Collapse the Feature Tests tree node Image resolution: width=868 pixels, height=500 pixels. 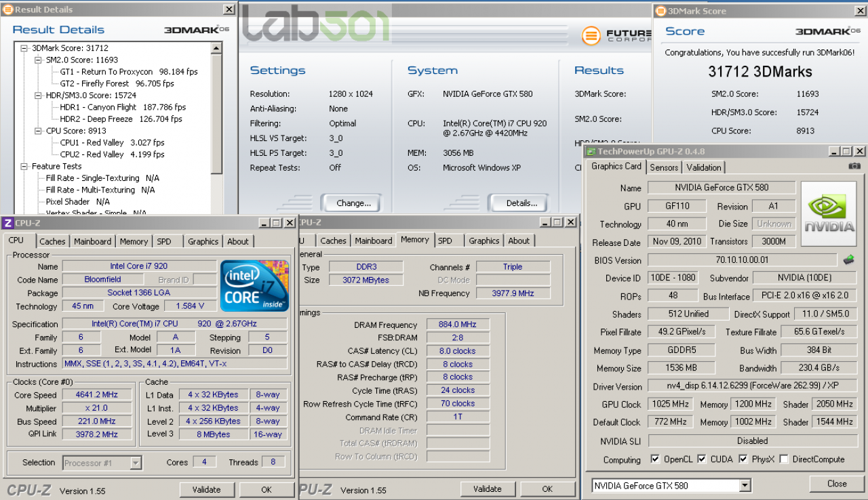(24, 166)
